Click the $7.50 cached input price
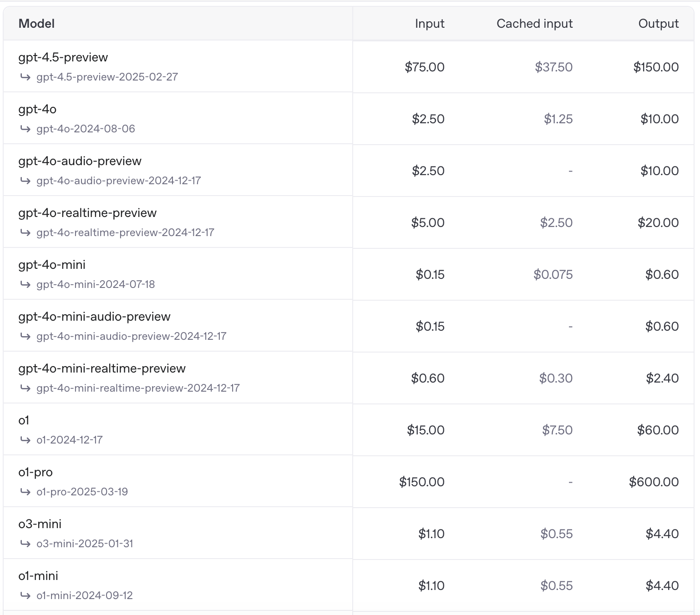 click(x=557, y=430)
